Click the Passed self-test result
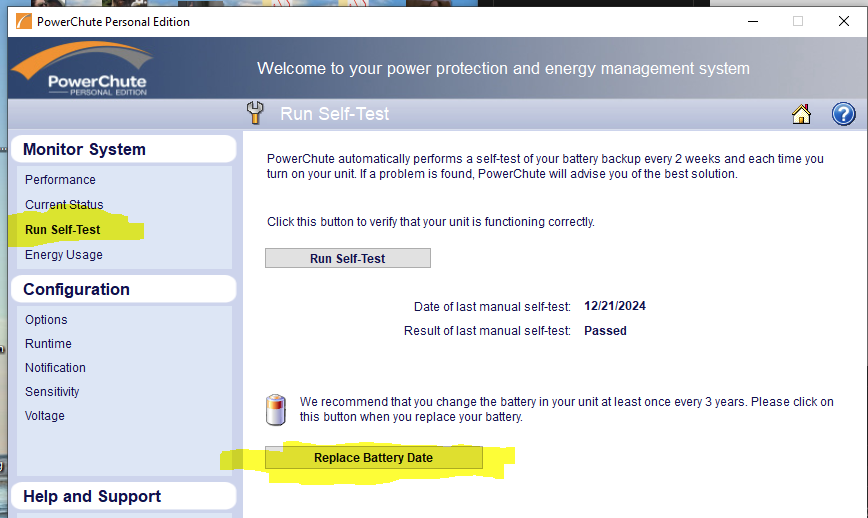This screenshot has width=868, height=518. [605, 331]
